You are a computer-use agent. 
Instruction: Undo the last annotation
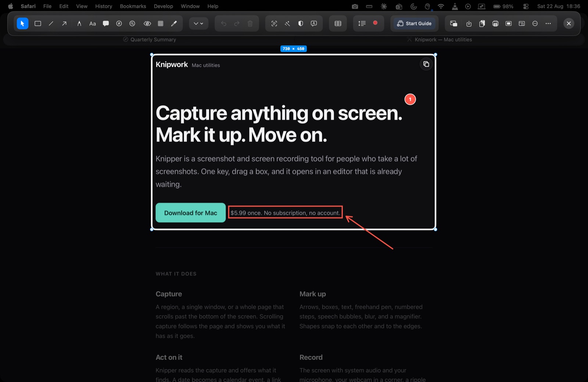click(x=223, y=24)
